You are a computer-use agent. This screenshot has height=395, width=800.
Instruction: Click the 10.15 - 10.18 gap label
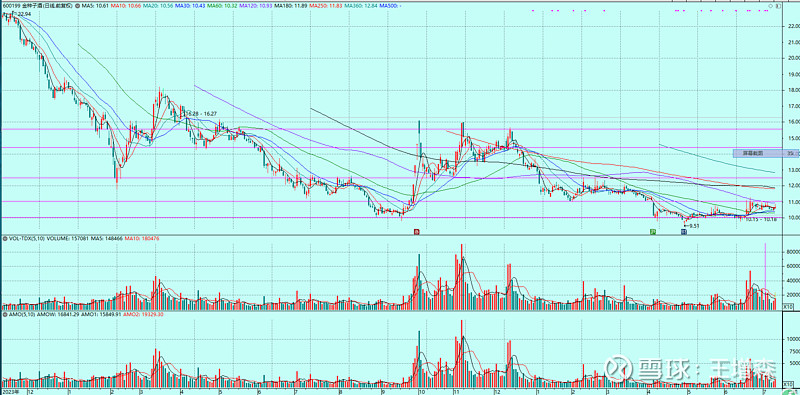pyautogui.click(x=761, y=219)
